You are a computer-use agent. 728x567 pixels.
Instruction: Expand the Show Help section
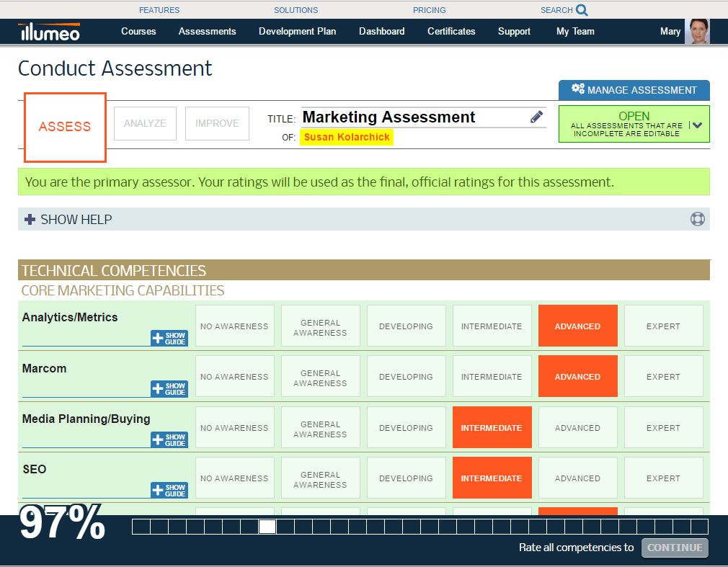pos(364,219)
